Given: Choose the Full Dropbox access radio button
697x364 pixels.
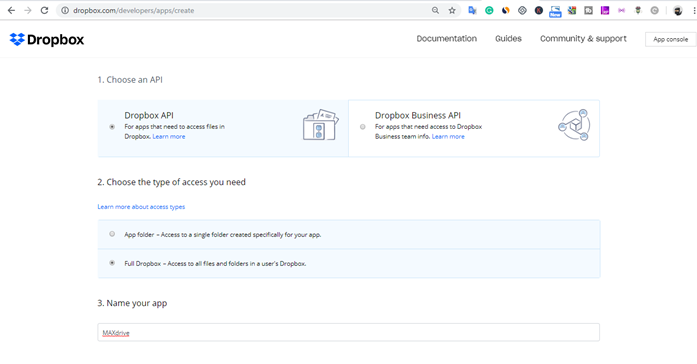Looking at the screenshot, I should click(x=112, y=263).
